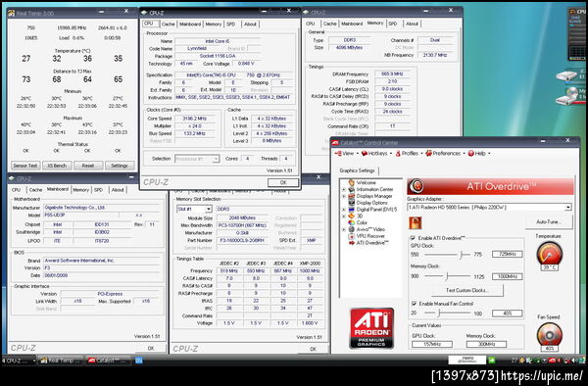Switch to Mainboard tab in front CPU-Z window

[x=190, y=24]
